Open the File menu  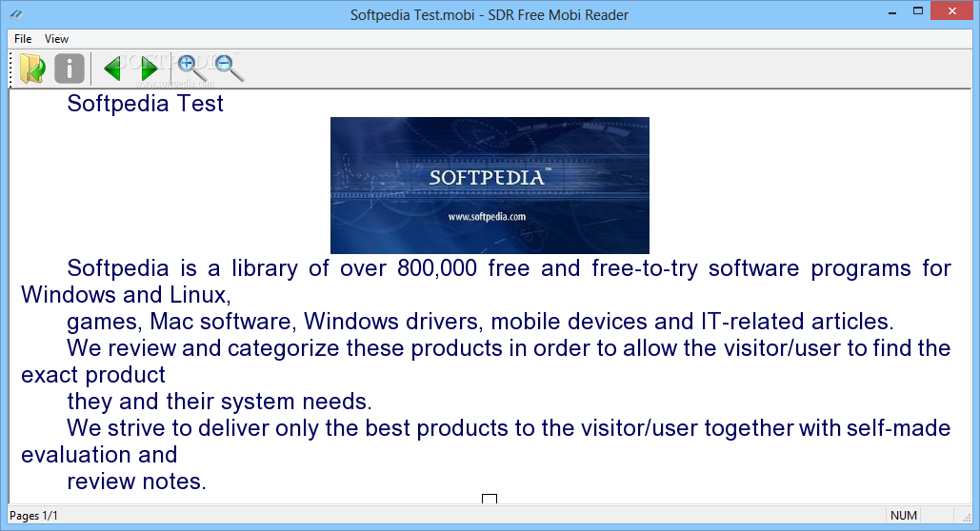point(23,39)
